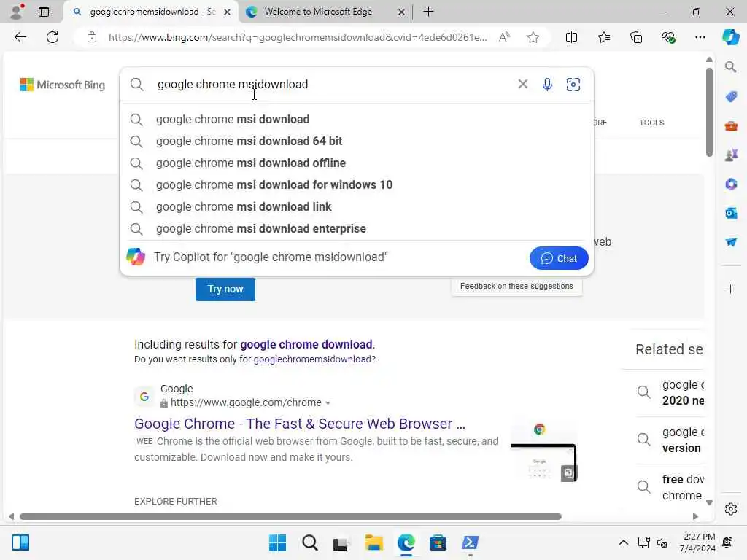Screen dimensions: 747x560
Task: Select suggestion msi download 64 bit
Action: [356, 141]
